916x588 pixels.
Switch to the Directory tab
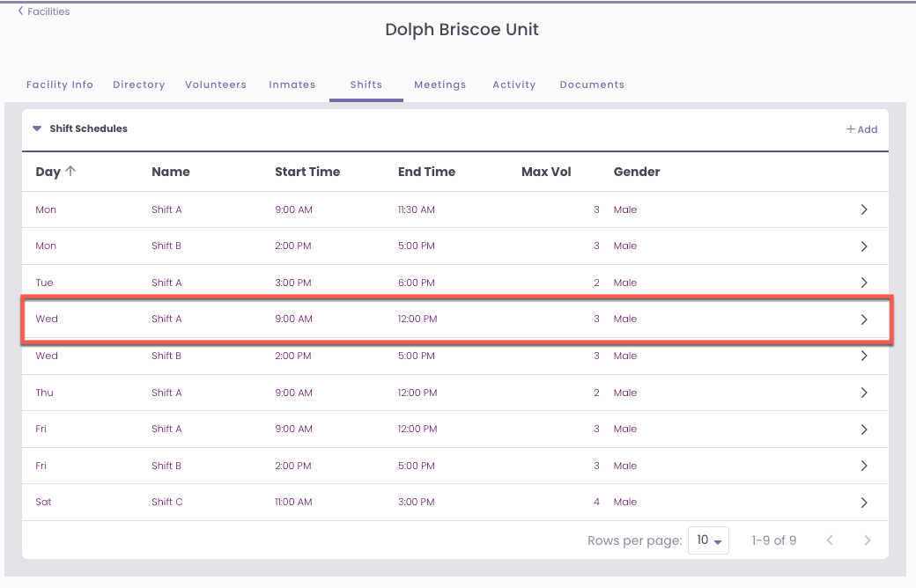tap(139, 85)
